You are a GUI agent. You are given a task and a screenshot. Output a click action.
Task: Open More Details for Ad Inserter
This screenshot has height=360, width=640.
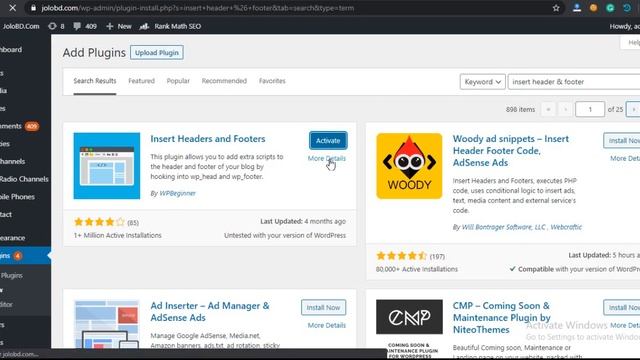tap(327, 325)
